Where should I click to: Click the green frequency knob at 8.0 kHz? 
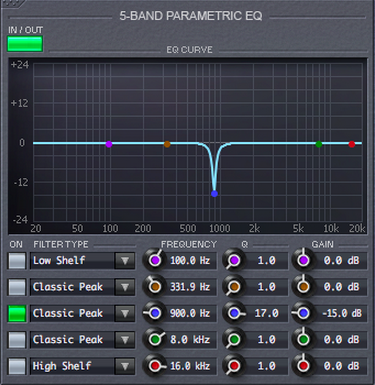(154, 339)
